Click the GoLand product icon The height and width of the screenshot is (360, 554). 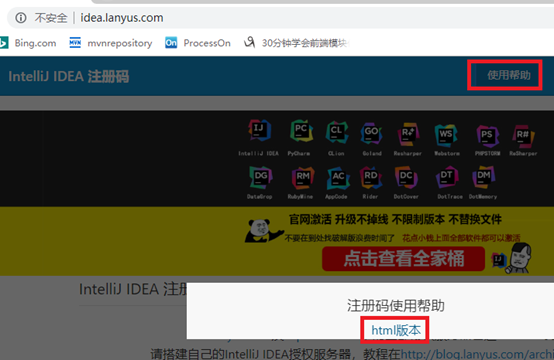371,133
